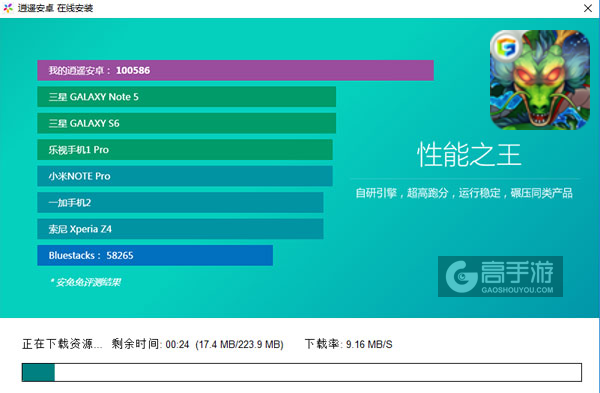Click the dragon game icon thumbnail
600x393 pixels.
(x=540, y=80)
